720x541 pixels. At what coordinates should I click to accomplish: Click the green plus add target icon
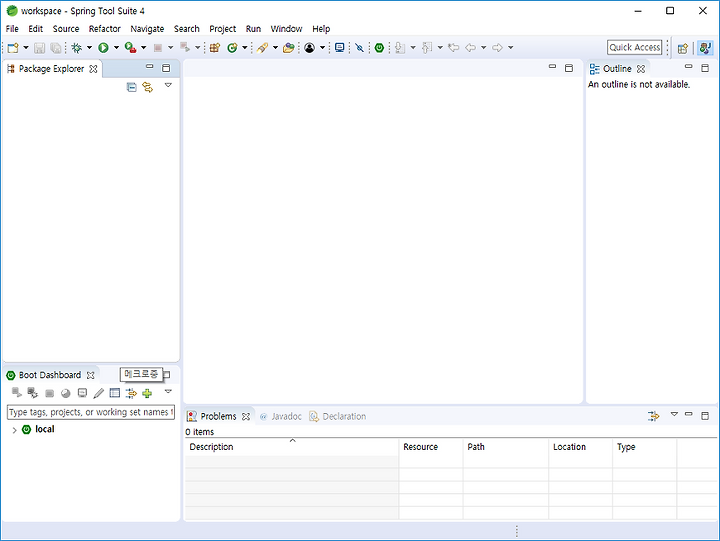click(x=147, y=393)
